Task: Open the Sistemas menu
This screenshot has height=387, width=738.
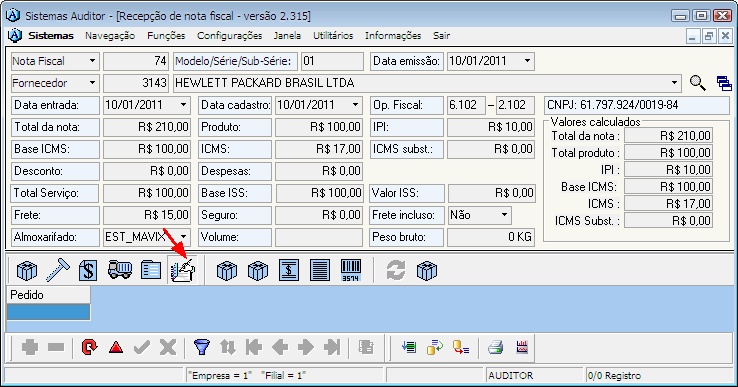Action: tap(51, 35)
